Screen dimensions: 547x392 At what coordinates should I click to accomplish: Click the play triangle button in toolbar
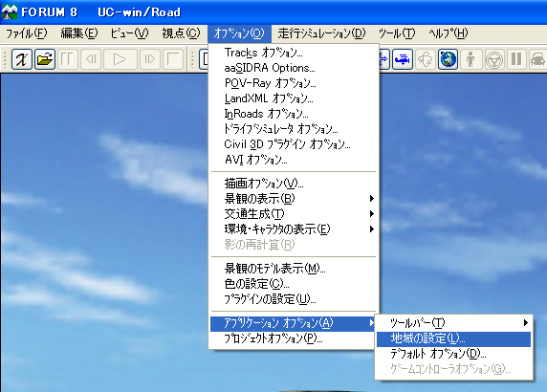tap(120, 59)
